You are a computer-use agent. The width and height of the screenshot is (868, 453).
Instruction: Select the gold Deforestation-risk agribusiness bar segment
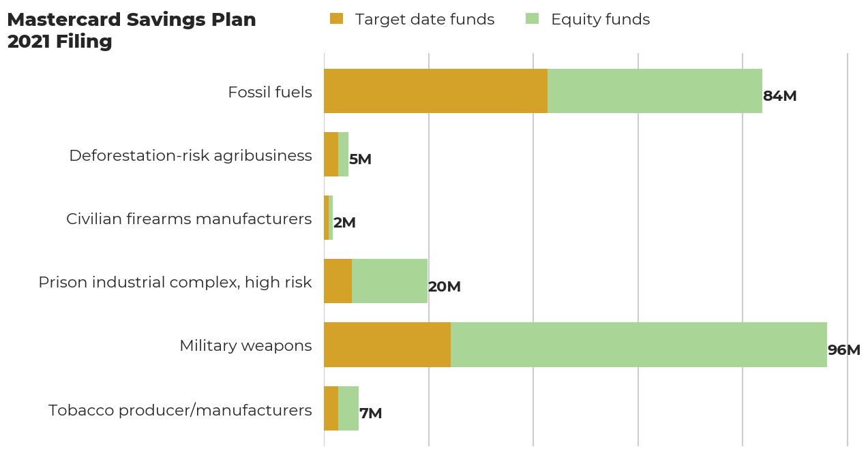tap(331, 154)
